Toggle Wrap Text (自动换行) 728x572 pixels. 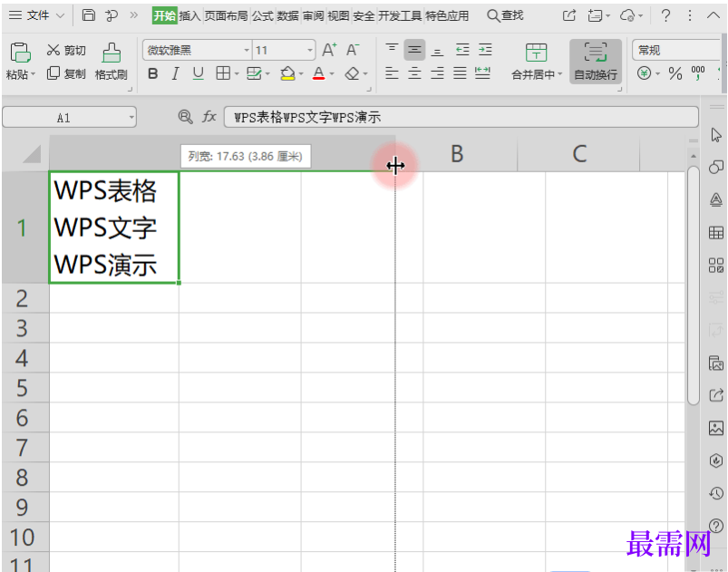[x=596, y=62]
